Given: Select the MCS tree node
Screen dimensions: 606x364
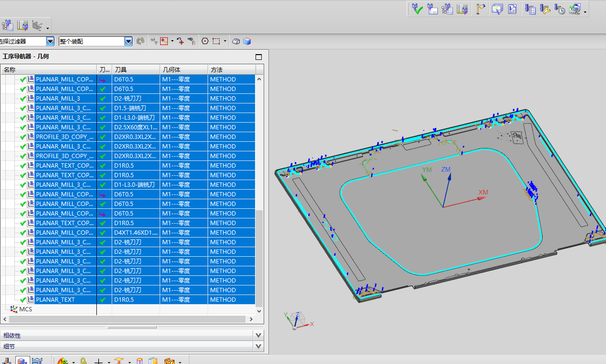Looking at the screenshot, I should click(x=25, y=309).
